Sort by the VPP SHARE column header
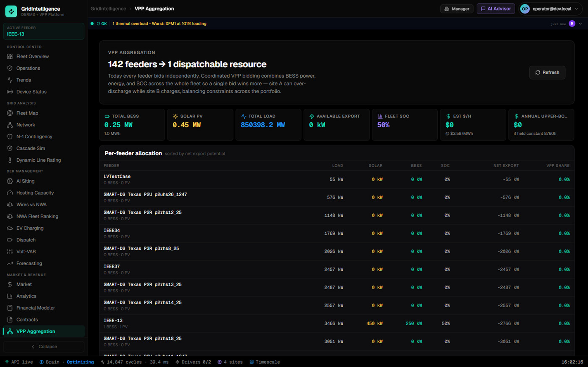Screen dimensions: 588x367 (x=558, y=166)
